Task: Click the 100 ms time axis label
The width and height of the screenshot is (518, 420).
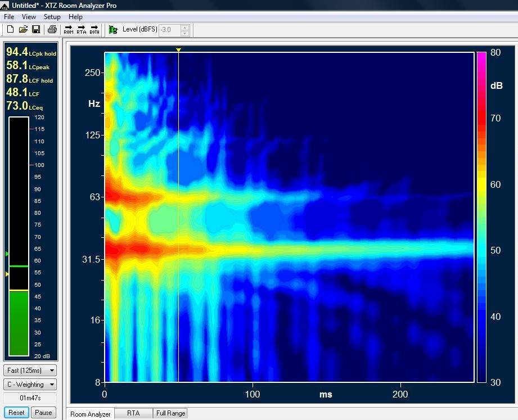Action: (253, 394)
